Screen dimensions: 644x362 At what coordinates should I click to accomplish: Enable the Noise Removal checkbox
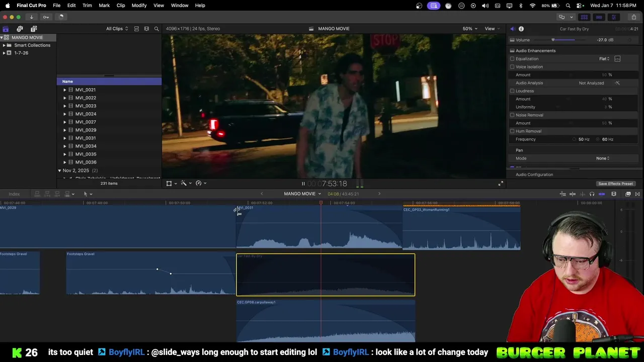click(x=512, y=115)
